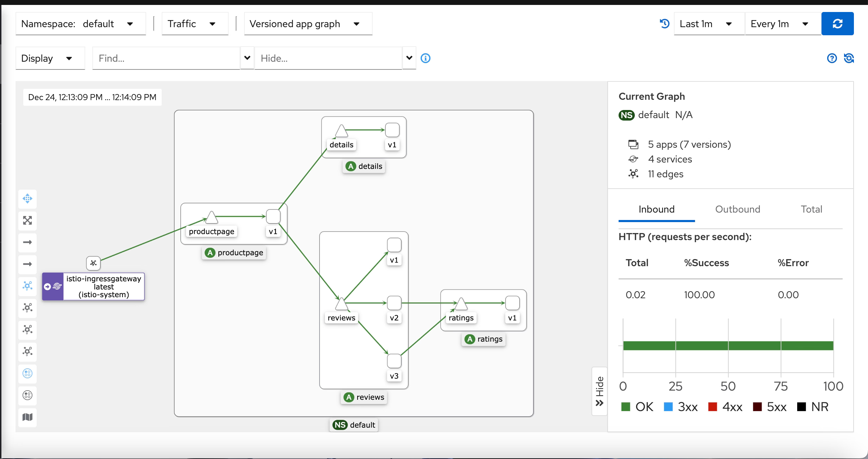Open the graph legend map icon
The image size is (868, 459).
pos(27,418)
